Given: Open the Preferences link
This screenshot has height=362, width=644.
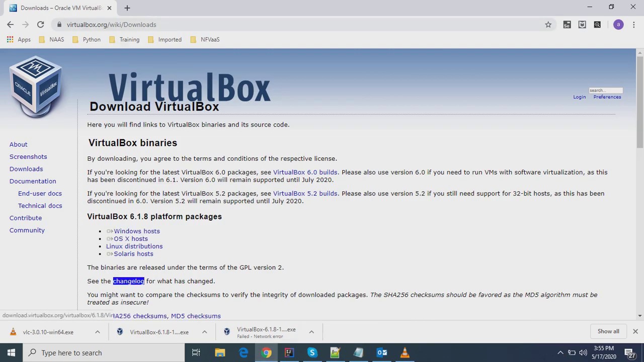Looking at the screenshot, I should pyautogui.click(x=607, y=97).
